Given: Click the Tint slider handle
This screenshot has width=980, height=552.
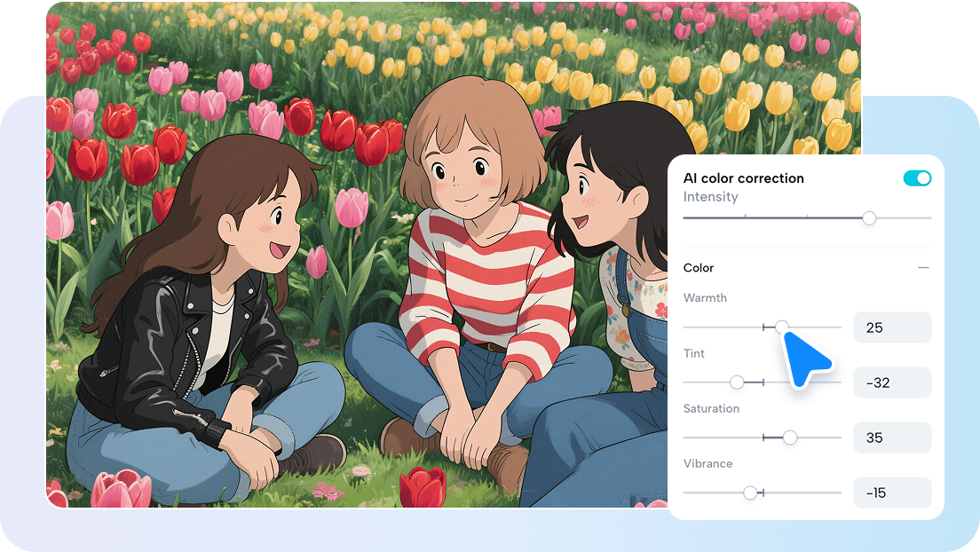Looking at the screenshot, I should (x=737, y=382).
